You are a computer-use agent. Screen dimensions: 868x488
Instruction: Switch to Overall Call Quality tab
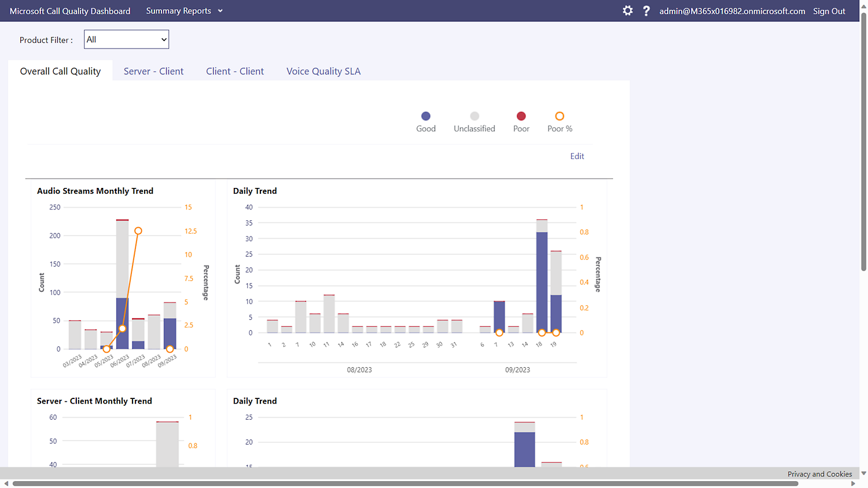click(x=60, y=71)
